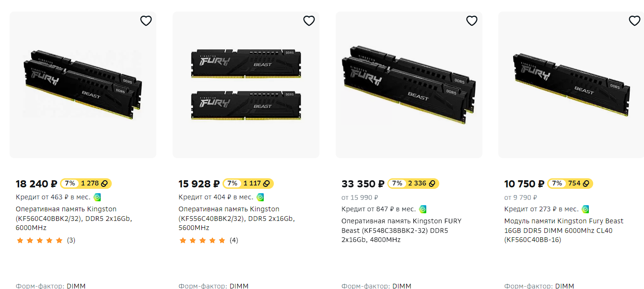Screen dimensions: 644x289
Task: Open Kingston KF556C40BBK2/32 5600MHz product link
Action: [236, 218]
